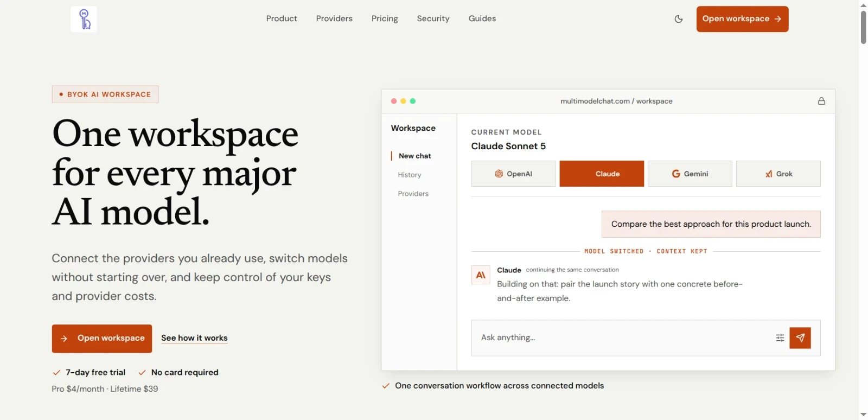The image size is (868, 420).
Task: Go to Providers in top navigation
Action: 334,18
